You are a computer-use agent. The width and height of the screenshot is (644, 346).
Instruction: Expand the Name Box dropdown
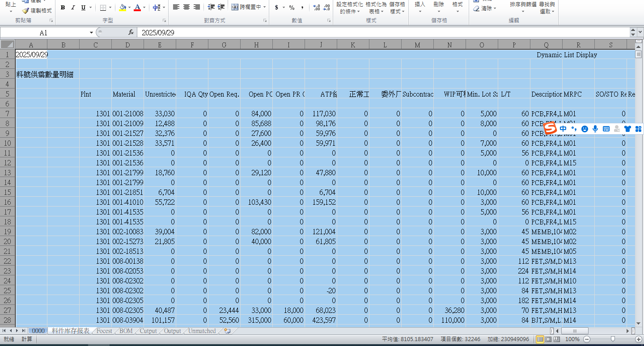tap(91, 33)
